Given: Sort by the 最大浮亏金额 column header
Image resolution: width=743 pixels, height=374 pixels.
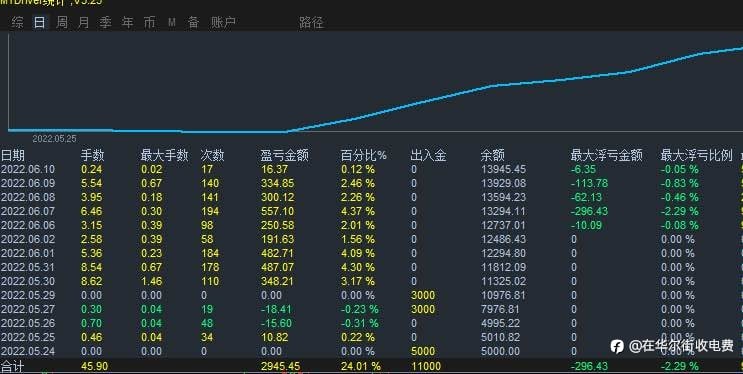Looking at the screenshot, I should (x=607, y=155).
